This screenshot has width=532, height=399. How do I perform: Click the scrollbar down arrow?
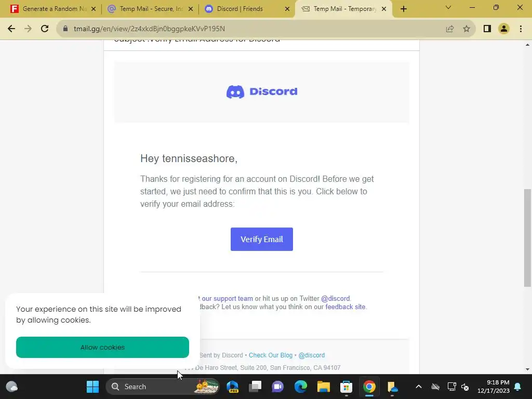point(527,369)
